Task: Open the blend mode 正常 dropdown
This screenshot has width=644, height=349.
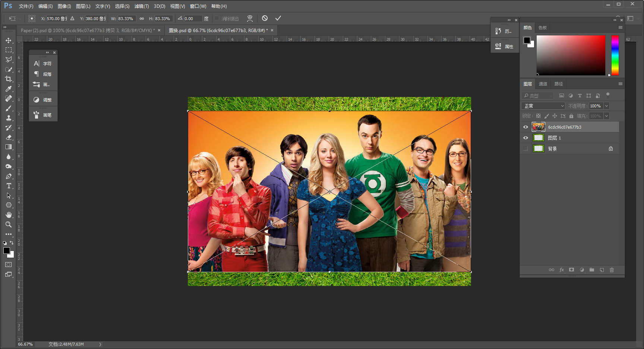Action: coord(543,106)
